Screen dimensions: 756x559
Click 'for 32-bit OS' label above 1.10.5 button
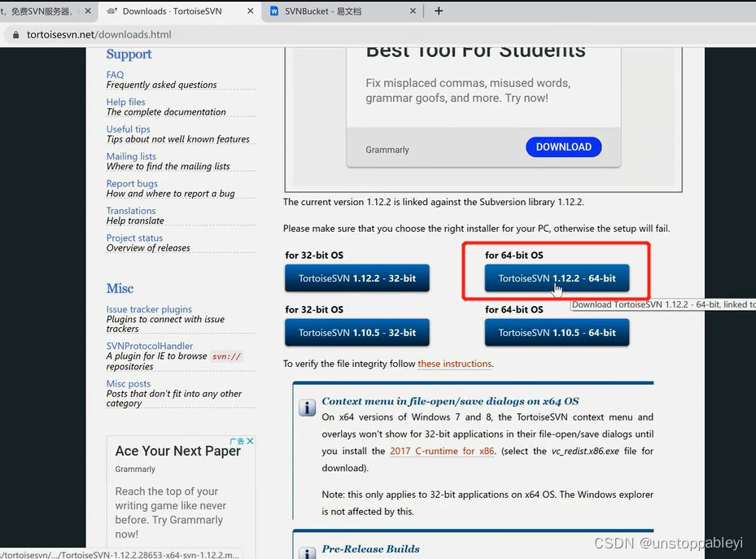(x=314, y=309)
